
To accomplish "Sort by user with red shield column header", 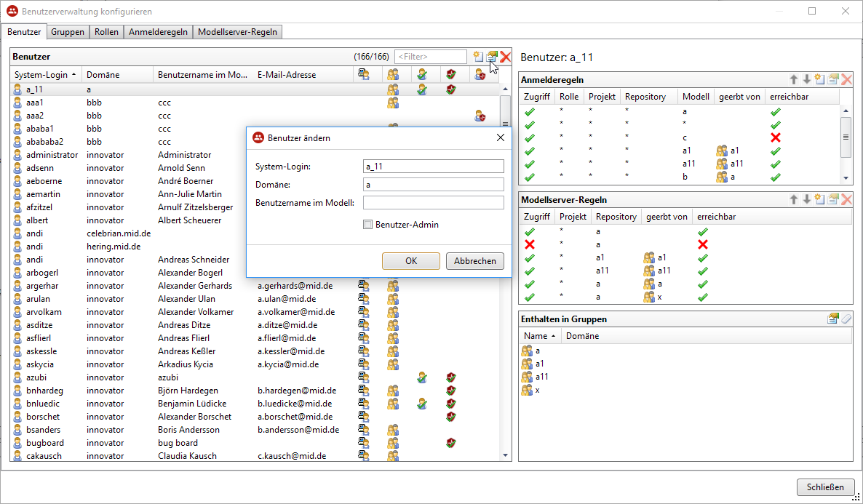I will coord(480,74).
